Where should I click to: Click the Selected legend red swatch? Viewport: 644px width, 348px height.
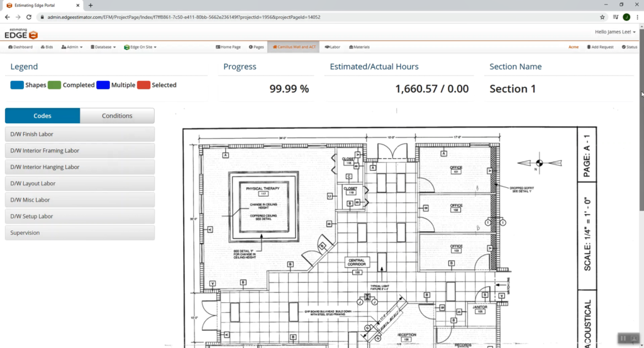[x=143, y=85]
